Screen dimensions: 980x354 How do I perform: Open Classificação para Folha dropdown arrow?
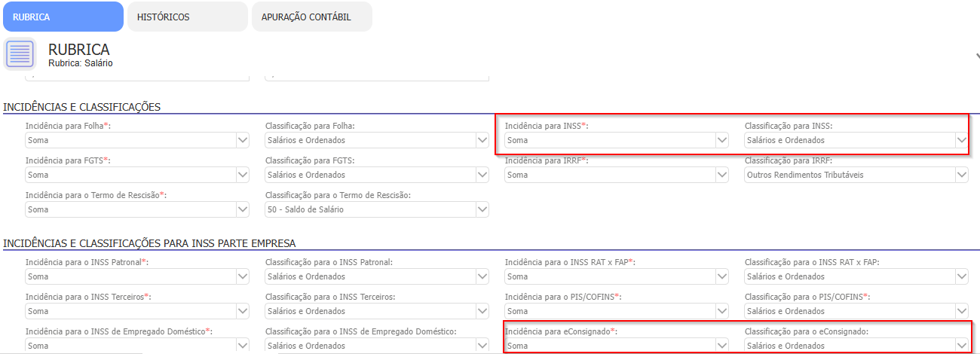click(482, 140)
